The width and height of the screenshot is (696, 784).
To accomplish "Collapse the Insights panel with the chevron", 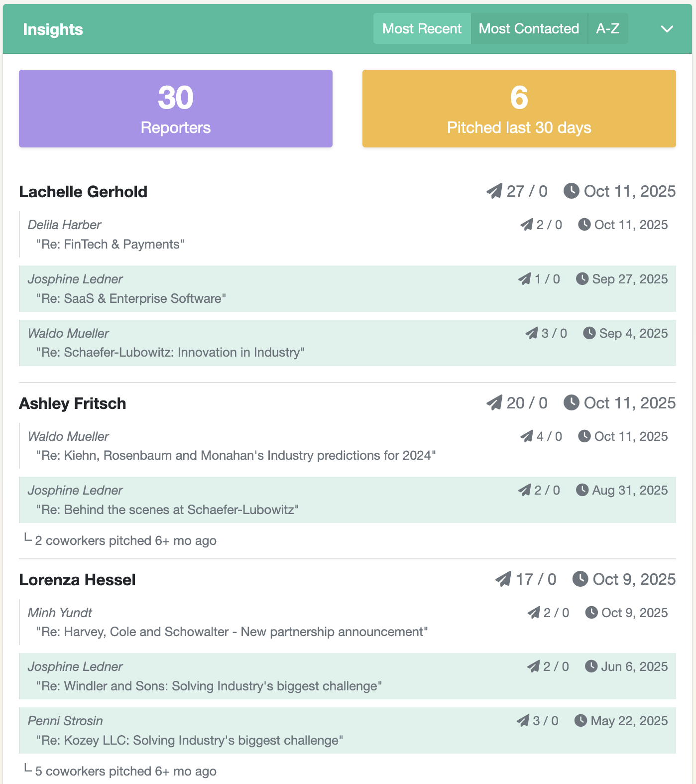I will pyautogui.click(x=667, y=29).
